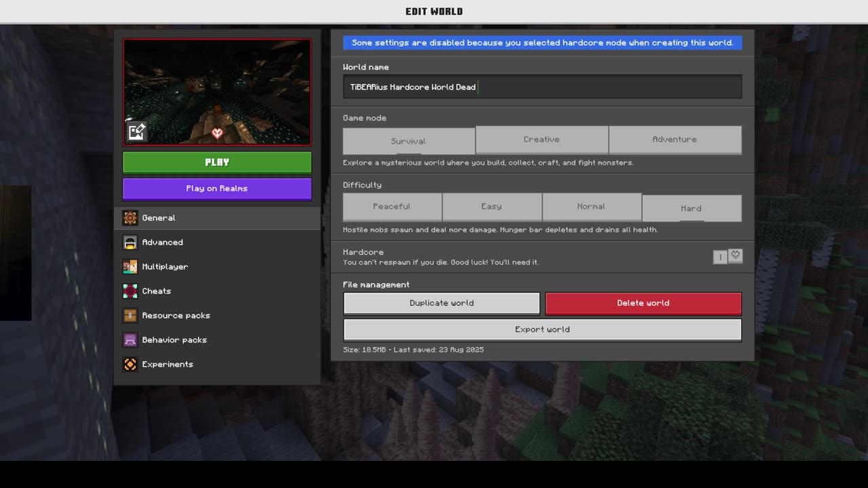Set difficulty to Normal

591,207
